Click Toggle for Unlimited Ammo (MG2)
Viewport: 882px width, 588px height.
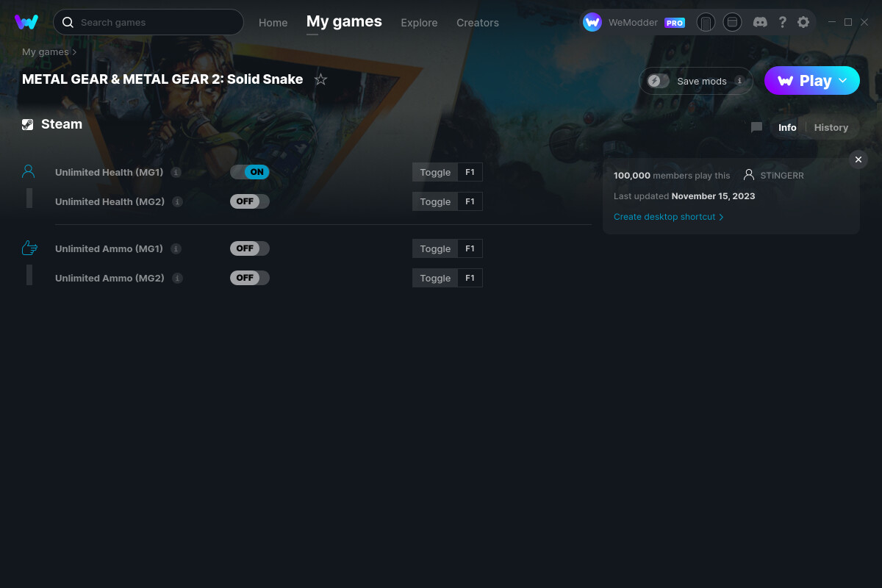435,278
